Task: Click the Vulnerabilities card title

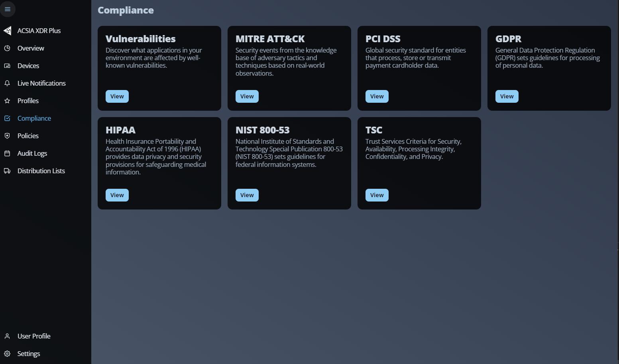Action: (141, 39)
